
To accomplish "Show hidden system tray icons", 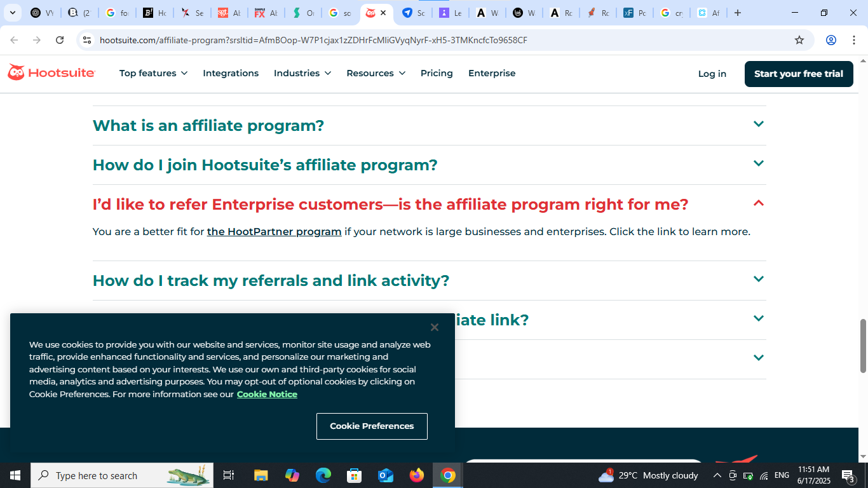I will 717,475.
